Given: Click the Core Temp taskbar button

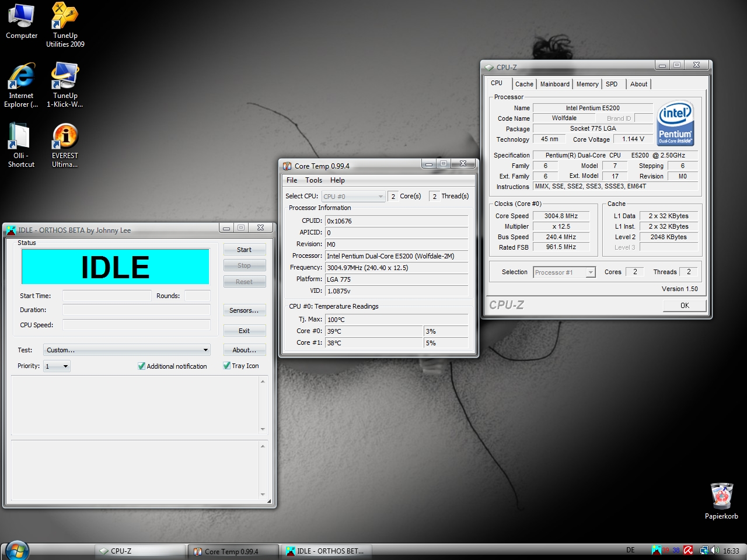Looking at the screenshot, I should [x=232, y=551].
